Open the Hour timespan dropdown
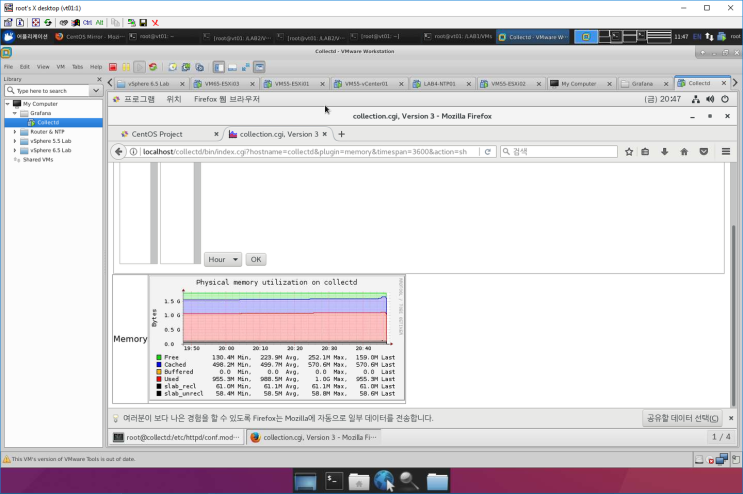743x494 pixels. 223,259
